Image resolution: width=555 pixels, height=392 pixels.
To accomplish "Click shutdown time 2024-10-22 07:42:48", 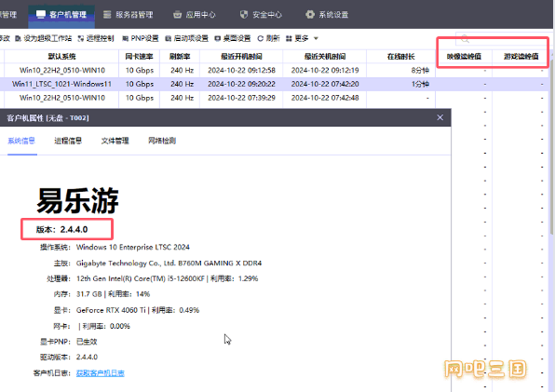I will (x=325, y=98).
